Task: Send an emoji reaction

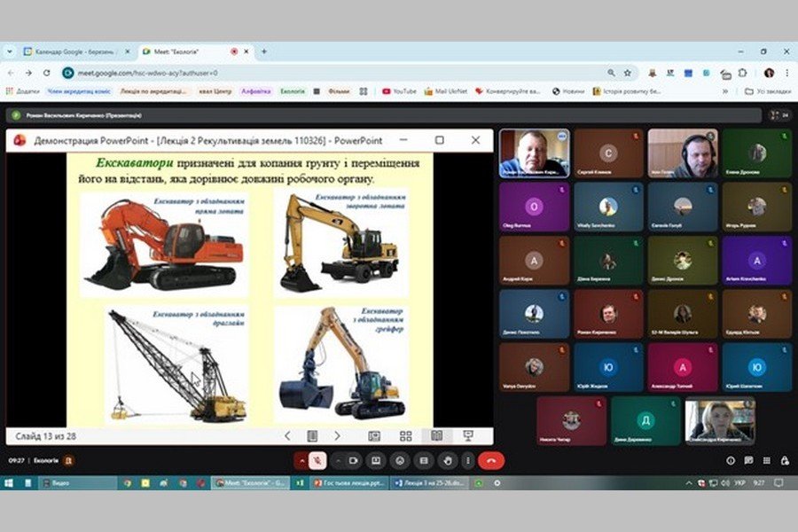Action: point(399,460)
